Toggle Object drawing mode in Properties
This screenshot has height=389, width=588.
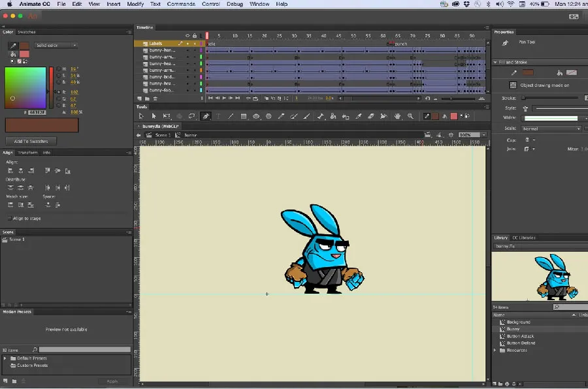click(x=514, y=85)
